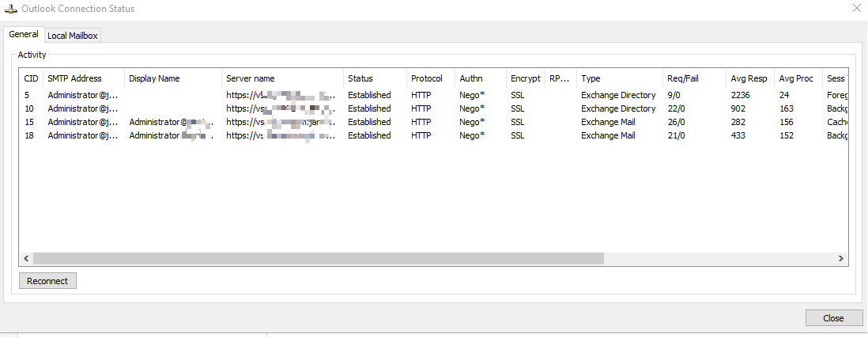The width and height of the screenshot is (868, 338).
Task: Sort by SMTP Address column header
Action: [84, 78]
